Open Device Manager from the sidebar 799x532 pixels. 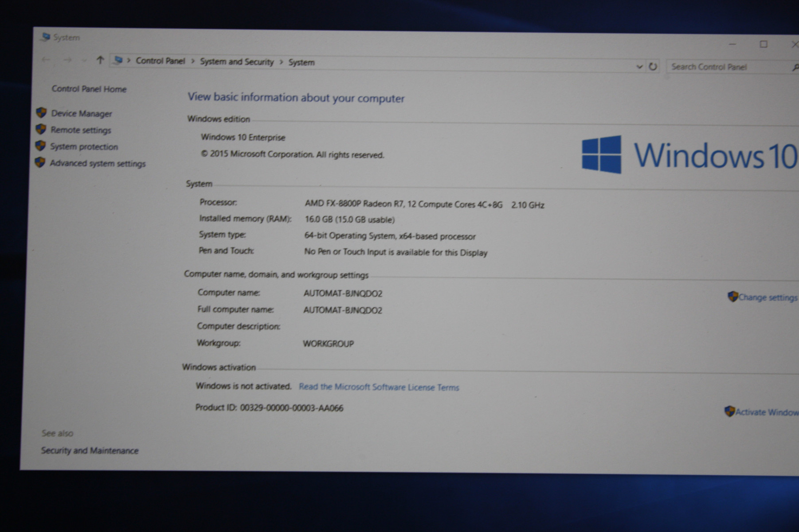tap(82, 113)
